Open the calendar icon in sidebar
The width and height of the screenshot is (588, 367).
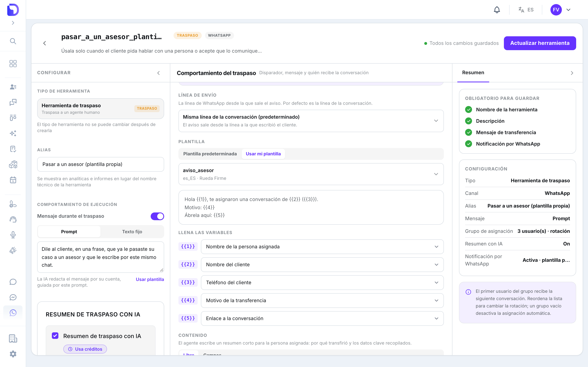13,180
